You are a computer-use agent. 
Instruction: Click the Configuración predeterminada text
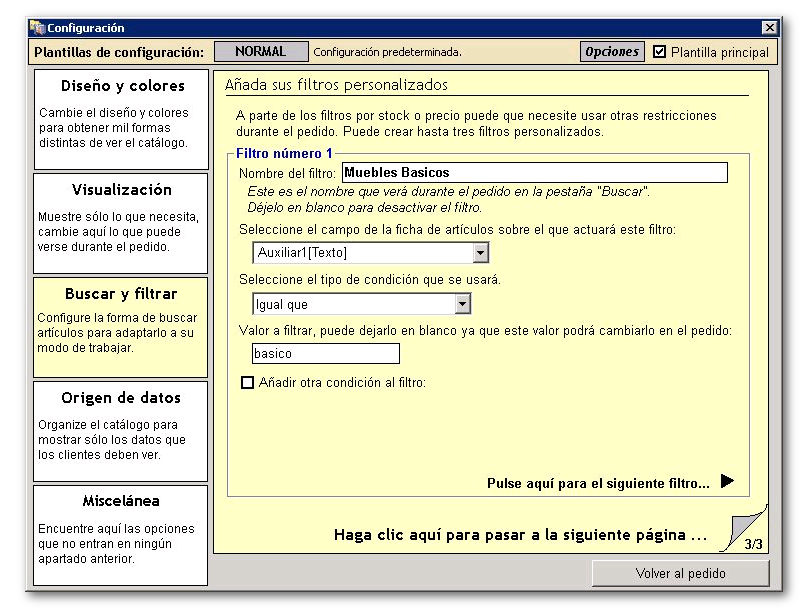coord(387,52)
